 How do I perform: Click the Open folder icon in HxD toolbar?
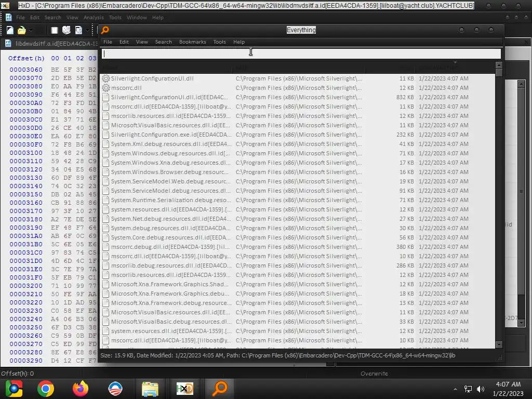pos(21,31)
